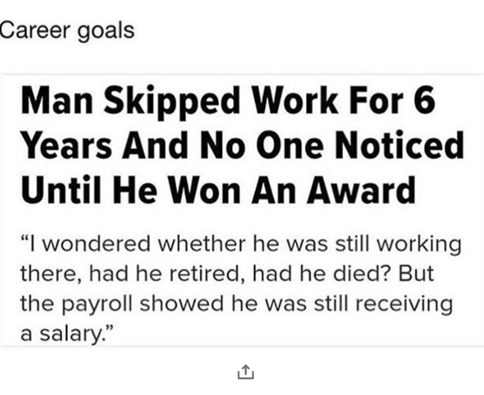Viewport: 484px width, 395px height.
Task: Click the phrase 'the payroll showed he was'
Action: [x=164, y=304]
